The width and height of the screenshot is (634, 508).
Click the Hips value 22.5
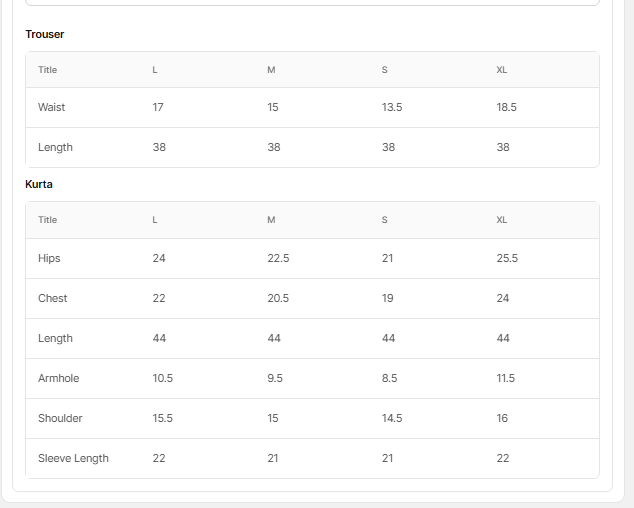(278, 258)
